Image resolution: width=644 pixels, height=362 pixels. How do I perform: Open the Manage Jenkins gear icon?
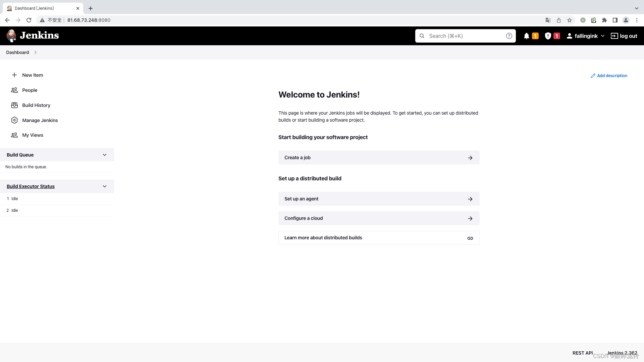point(15,120)
